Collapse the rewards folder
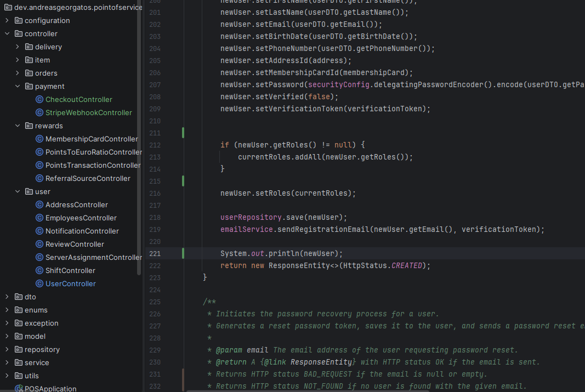This screenshot has height=392, width=585. click(18, 126)
